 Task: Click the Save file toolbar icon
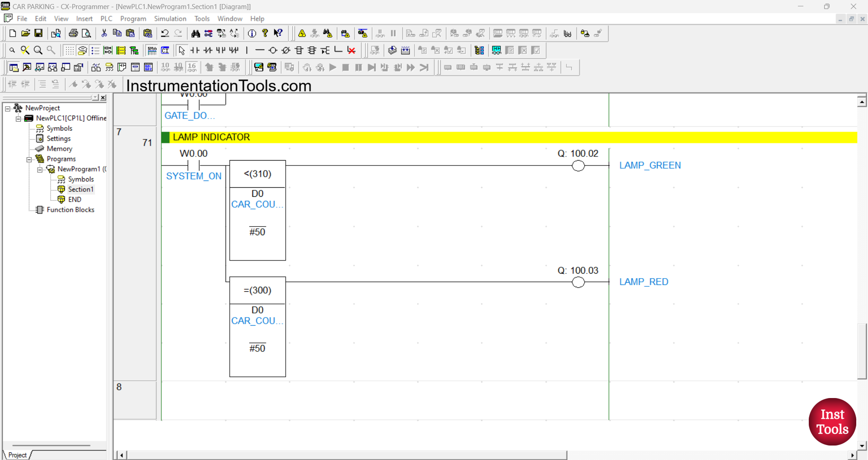click(x=38, y=33)
